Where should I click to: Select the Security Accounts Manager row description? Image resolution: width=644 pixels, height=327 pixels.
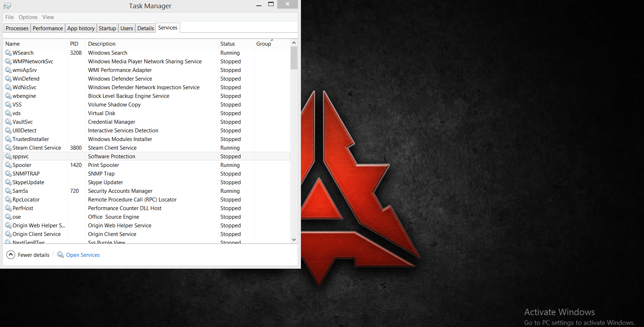120,191
